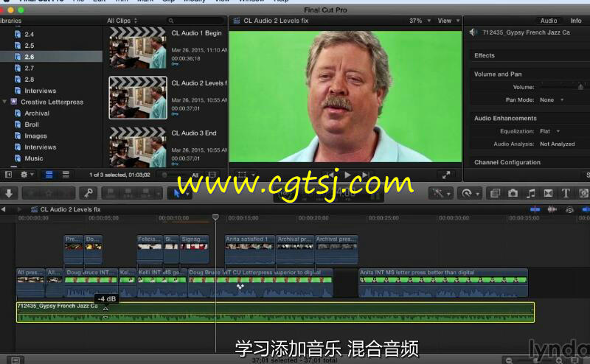Open the Equalization Flat dropdown
The image size is (590, 364).
pos(549,131)
